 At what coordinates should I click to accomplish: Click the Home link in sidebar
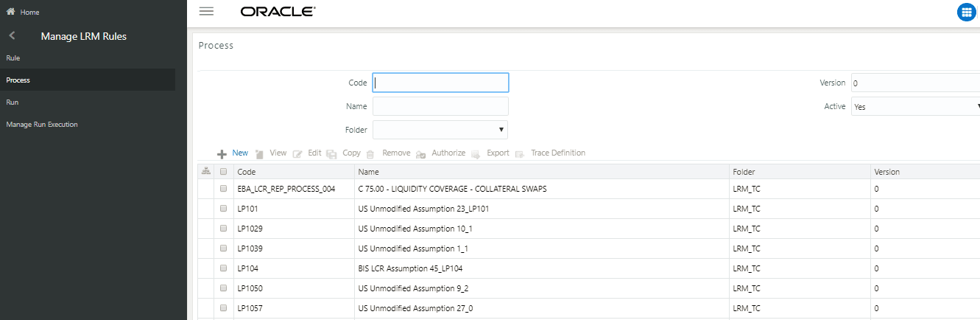click(x=29, y=12)
